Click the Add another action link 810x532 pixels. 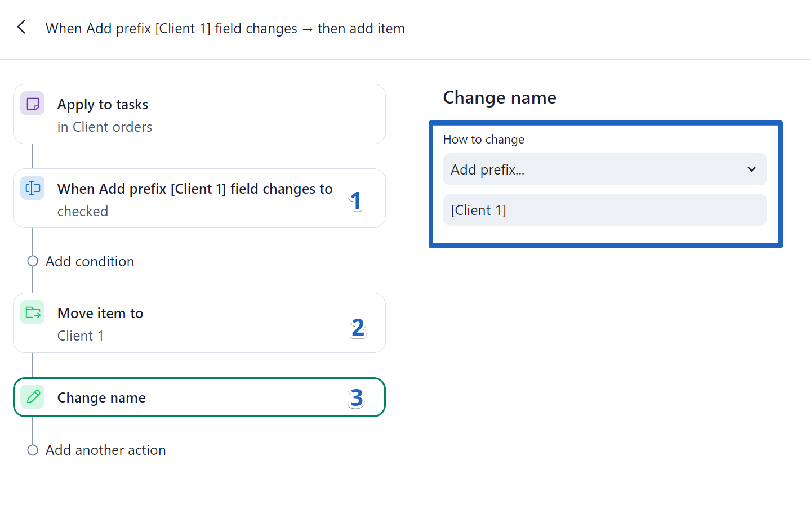click(x=106, y=450)
